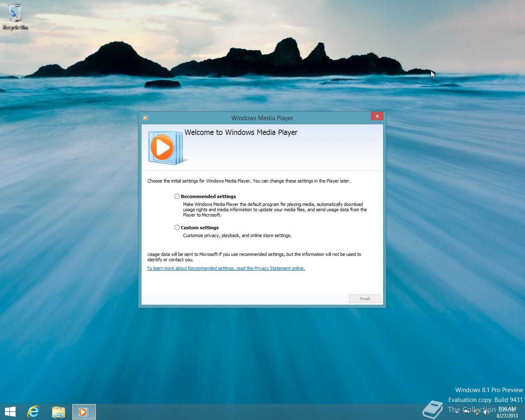Open the Privacy Statement online link
This screenshot has height=420, width=525.
226,268
